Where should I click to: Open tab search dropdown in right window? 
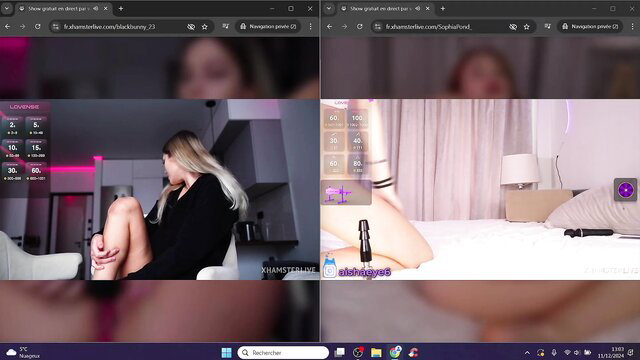click(329, 9)
